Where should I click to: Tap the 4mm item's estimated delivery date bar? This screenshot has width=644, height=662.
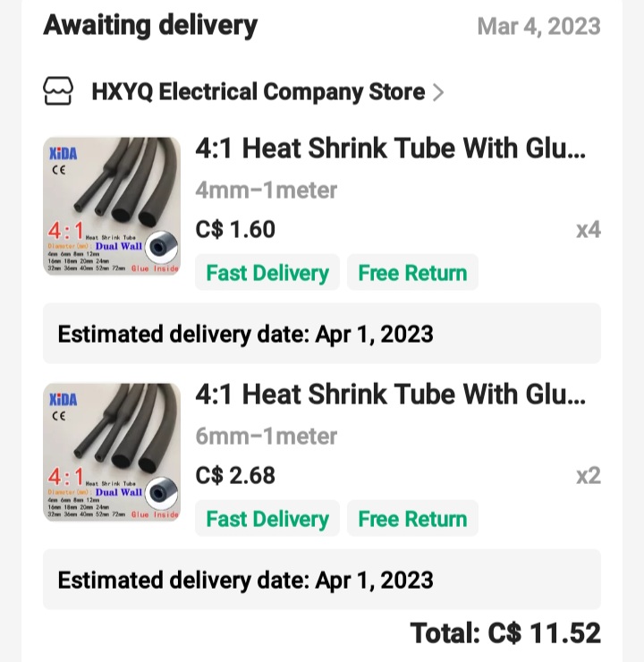[322, 334]
